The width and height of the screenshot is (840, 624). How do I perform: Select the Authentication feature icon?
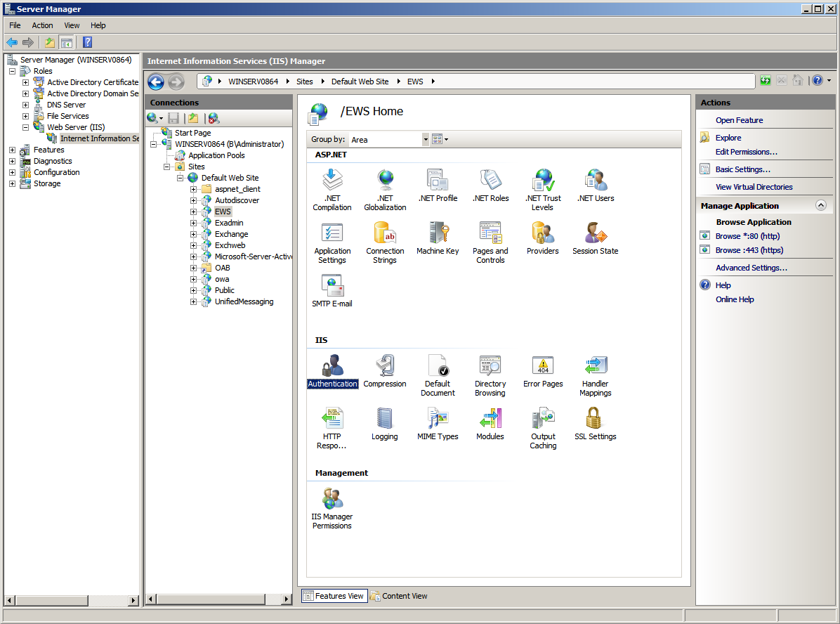pos(333,370)
